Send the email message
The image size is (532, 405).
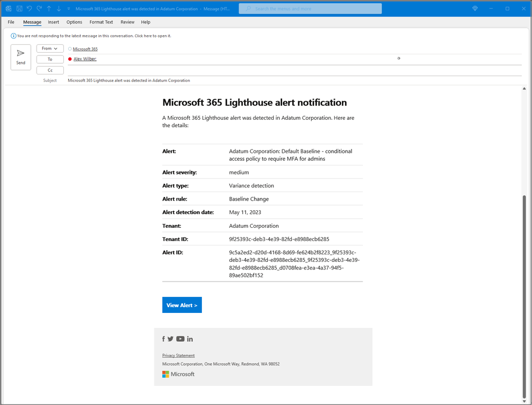click(21, 57)
